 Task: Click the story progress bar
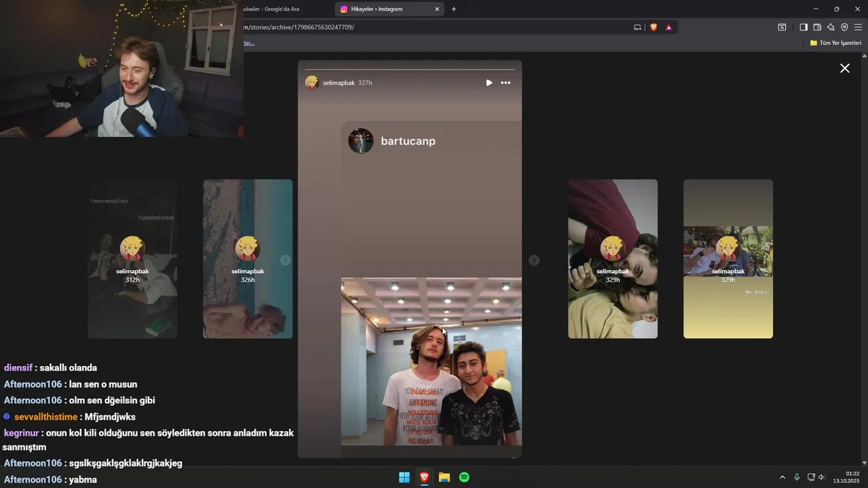(x=410, y=69)
